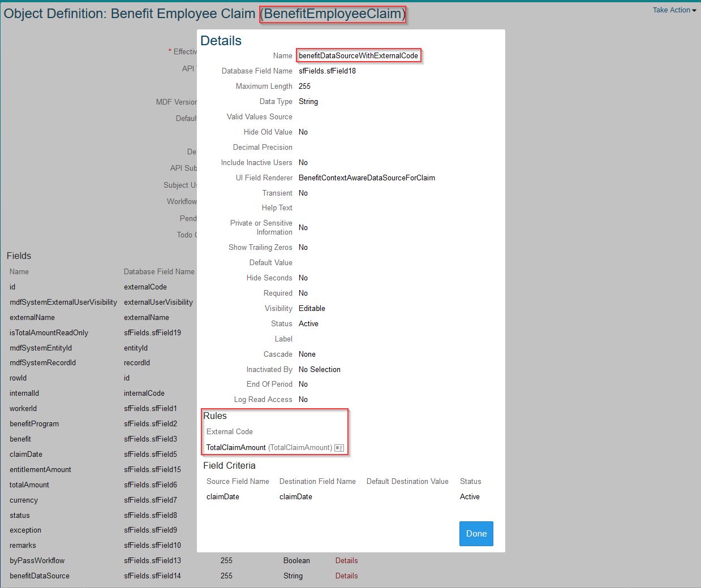
Task: Click the Details dialog heading
Action: click(221, 41)
